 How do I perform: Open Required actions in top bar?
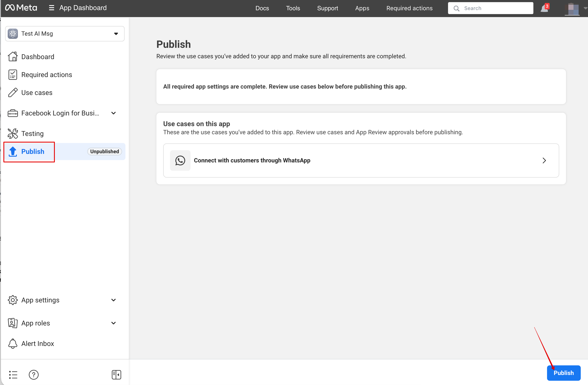409,8
